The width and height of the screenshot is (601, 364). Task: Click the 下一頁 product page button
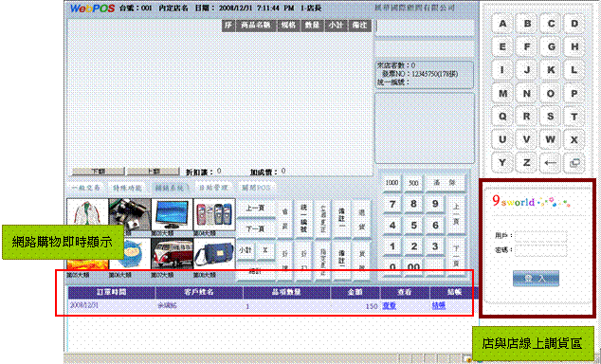tap(255, 228)
